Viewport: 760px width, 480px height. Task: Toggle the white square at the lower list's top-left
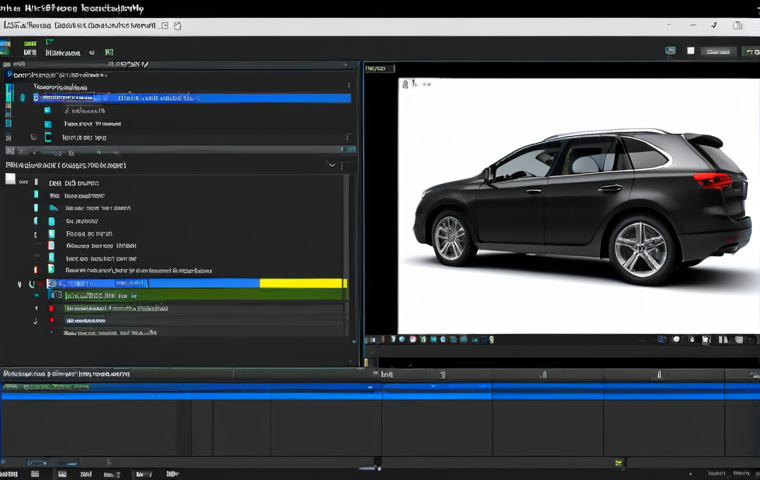(x=11, y=178)
